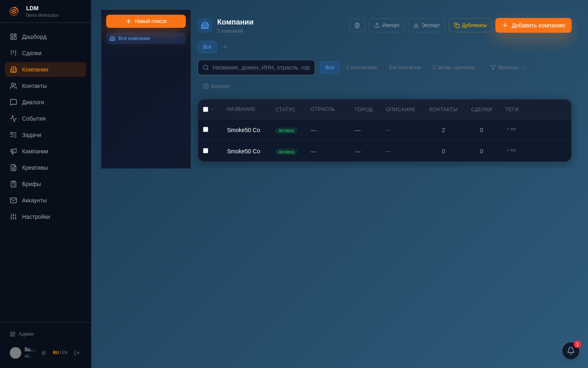Open the Админ panel link
This screenshot has height=368, width=588.
coord(22,334)
